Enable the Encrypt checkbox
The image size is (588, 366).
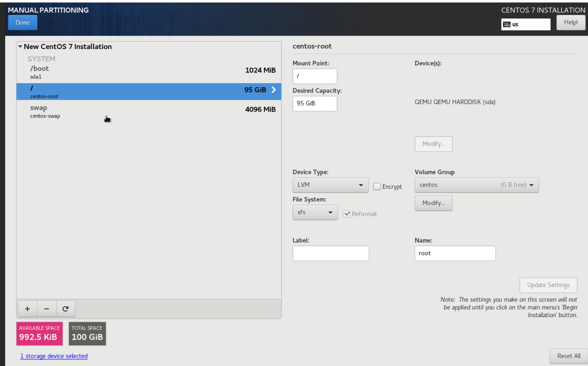377,186
